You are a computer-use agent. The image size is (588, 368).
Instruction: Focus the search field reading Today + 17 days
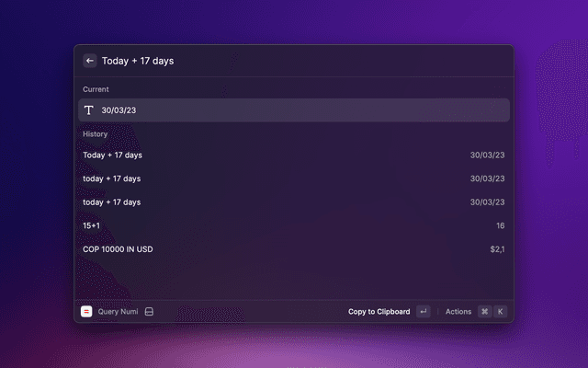tap(276, 61)
